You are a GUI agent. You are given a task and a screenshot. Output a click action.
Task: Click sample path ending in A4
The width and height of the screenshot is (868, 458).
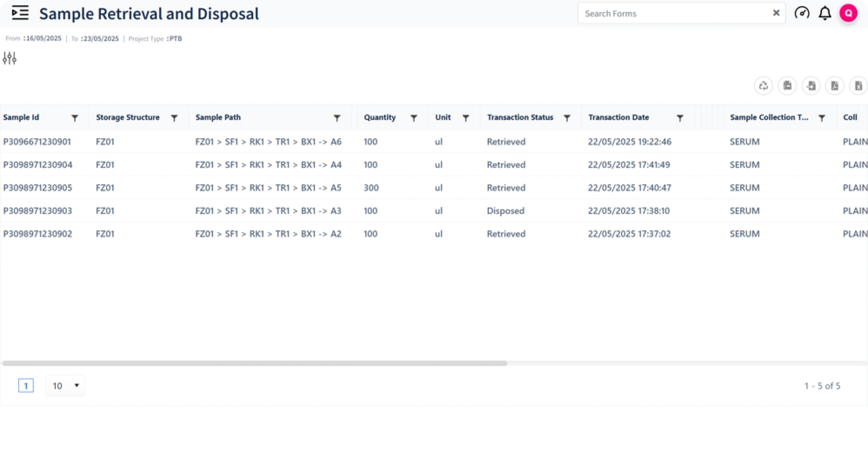coord(268,165)
